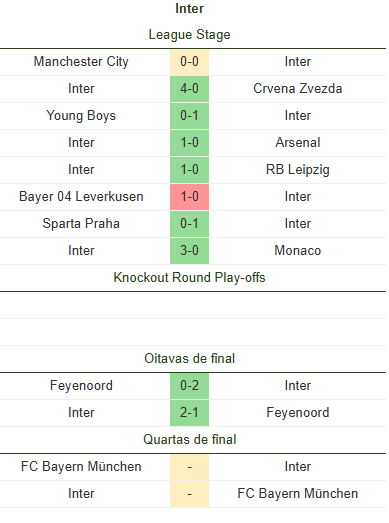The height and width of the screenshot is (523, 389).
Task: Open the Young Boys team link
Action: pos(81,116)
